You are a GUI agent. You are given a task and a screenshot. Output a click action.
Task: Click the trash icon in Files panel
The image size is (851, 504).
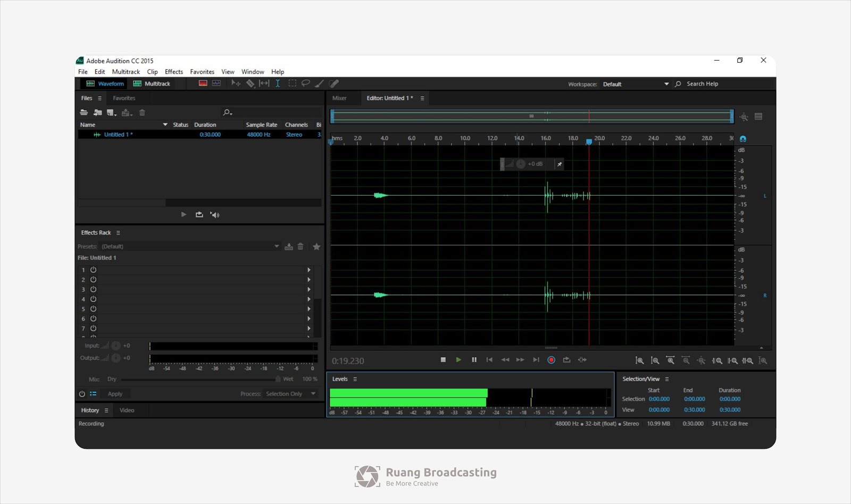coord(142,112)
